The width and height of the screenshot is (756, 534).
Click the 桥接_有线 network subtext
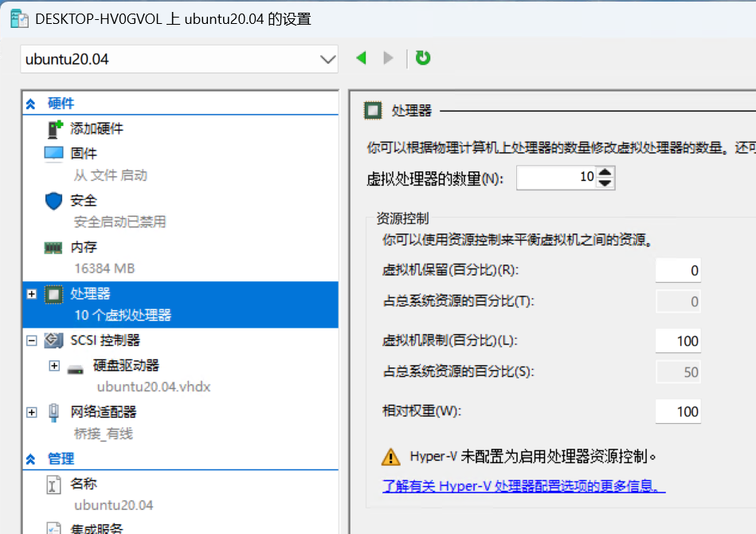tap(104, 434)
